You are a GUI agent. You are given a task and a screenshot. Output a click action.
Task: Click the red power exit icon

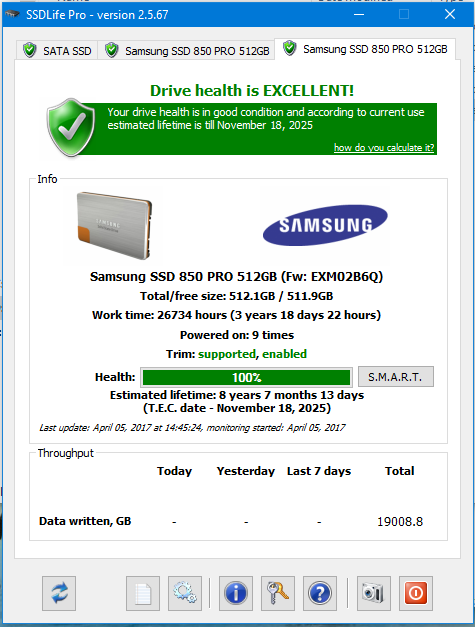(x=416, y=593)
